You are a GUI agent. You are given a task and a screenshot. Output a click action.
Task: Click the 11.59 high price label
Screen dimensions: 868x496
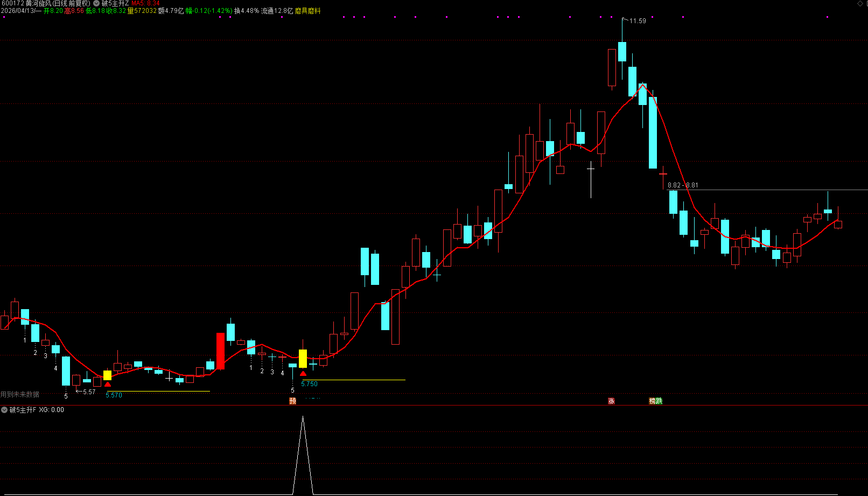point(638,21)
